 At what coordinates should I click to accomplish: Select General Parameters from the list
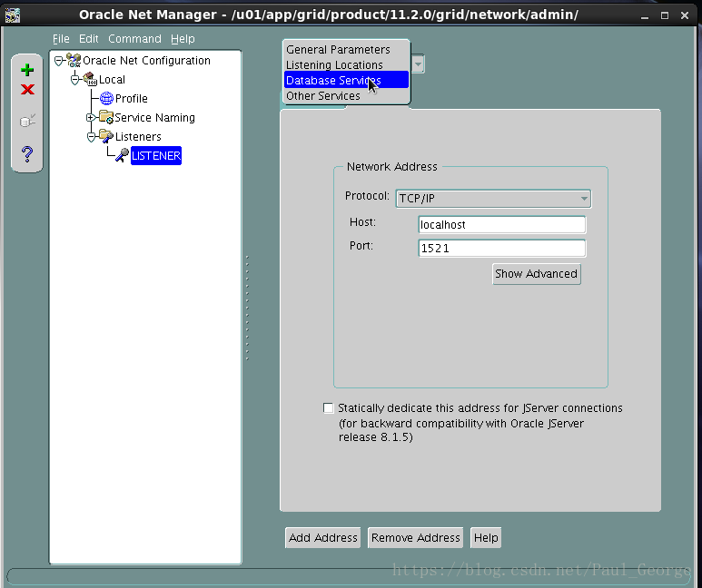(346, 49)
